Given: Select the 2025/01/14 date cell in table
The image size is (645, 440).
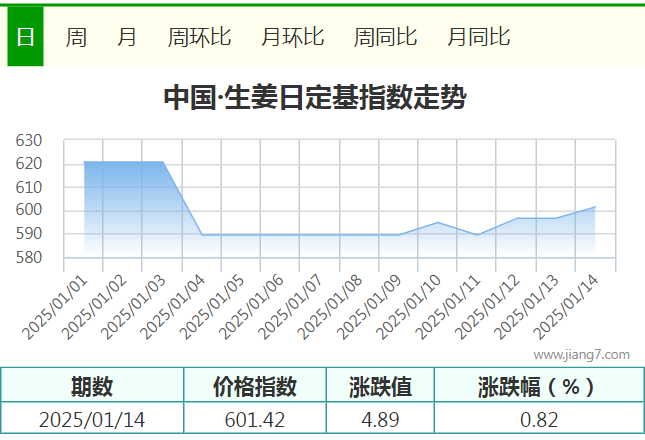Looking at the screenshot, I should tap(92, 418).
